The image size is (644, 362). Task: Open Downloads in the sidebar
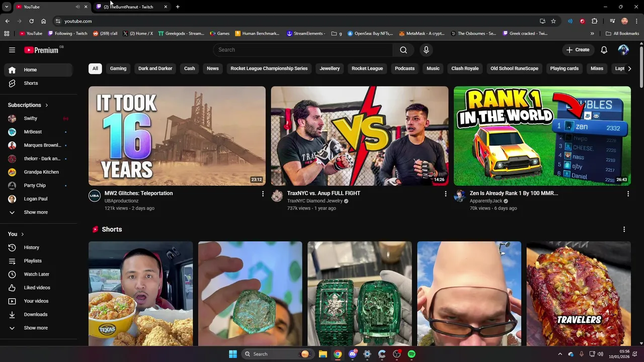(38, 314)
